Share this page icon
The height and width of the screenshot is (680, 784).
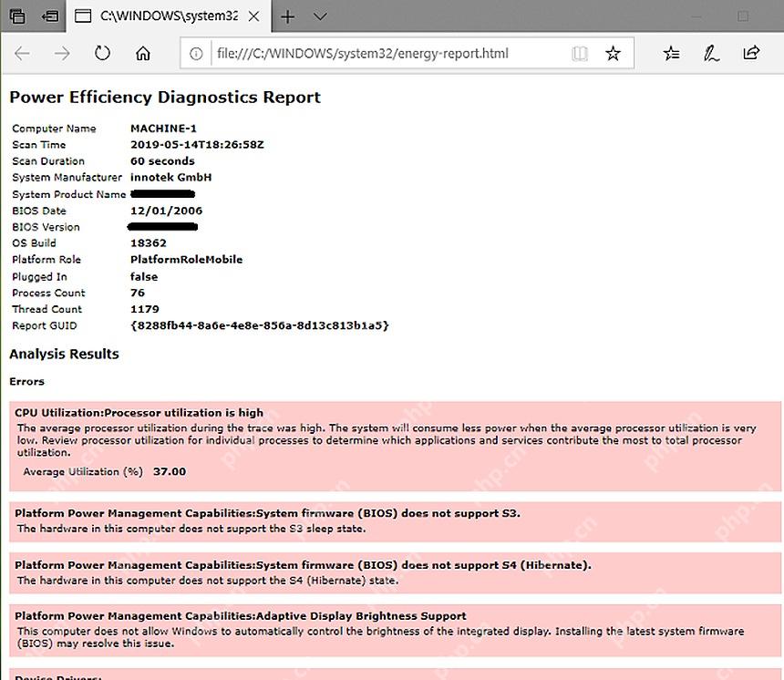click(x=751, y=53)
